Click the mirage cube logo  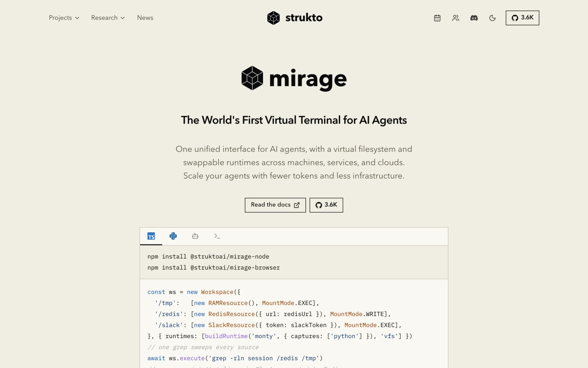(x=252, y=78)
